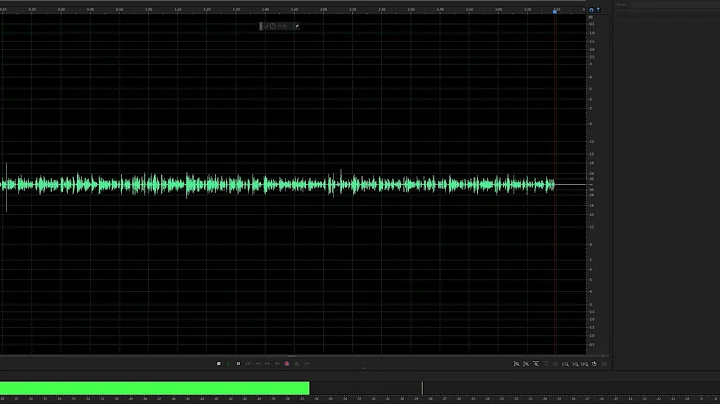Click the Zoom In at Out Point icon
Viewport: 720px width, 404px height.
(575, 364)
